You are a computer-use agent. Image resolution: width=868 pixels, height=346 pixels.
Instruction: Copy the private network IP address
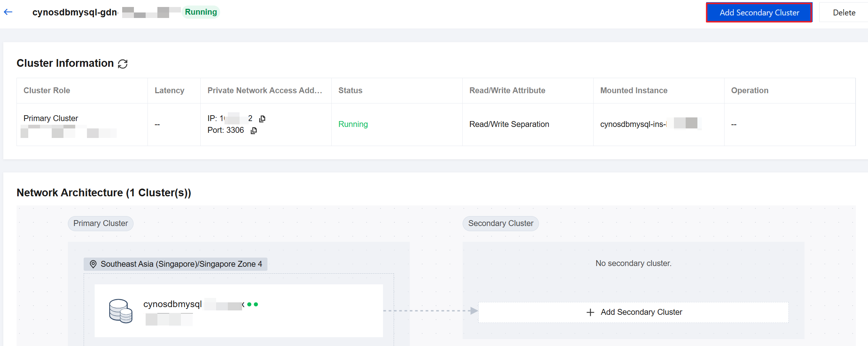[262, 119]
